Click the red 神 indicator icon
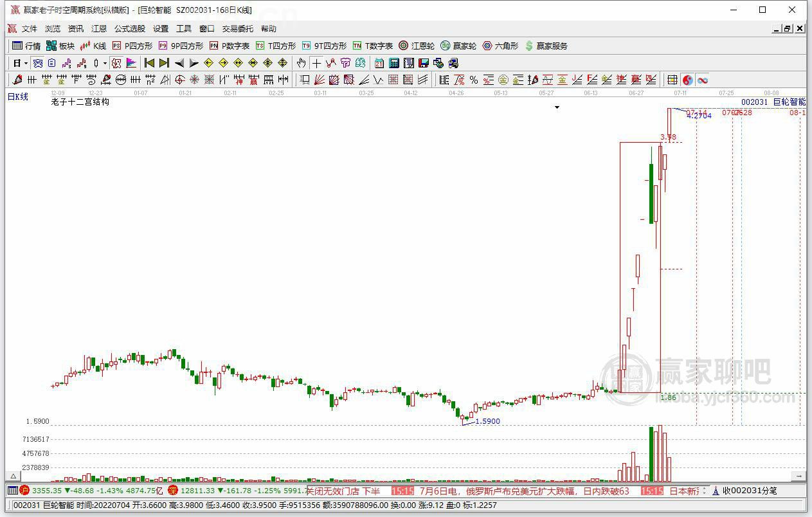Image resolution: width=812 pixels, height=517 pixels. coord(240,80)
